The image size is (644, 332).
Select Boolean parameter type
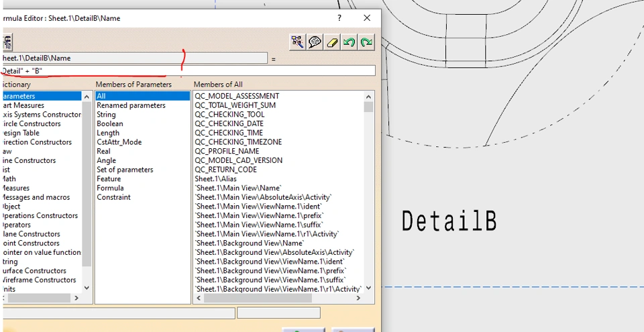coord(109,124)
